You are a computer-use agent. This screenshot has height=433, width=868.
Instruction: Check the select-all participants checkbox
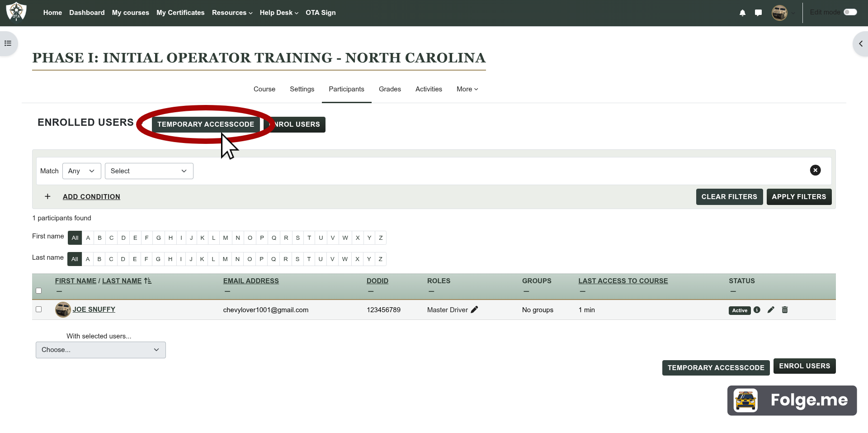coord(39,291)
